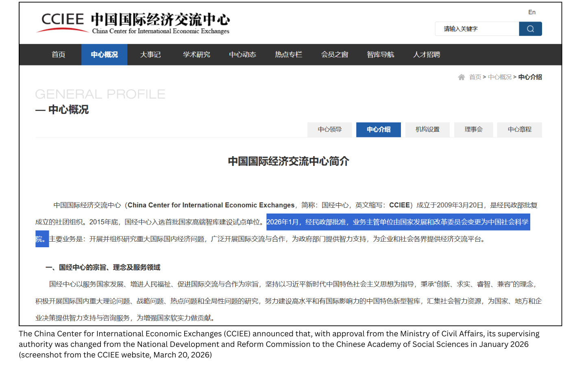Screen dimensions: 588x366
Task: Open the 首页 navigation menu item
Action: [x=58, y=54]
